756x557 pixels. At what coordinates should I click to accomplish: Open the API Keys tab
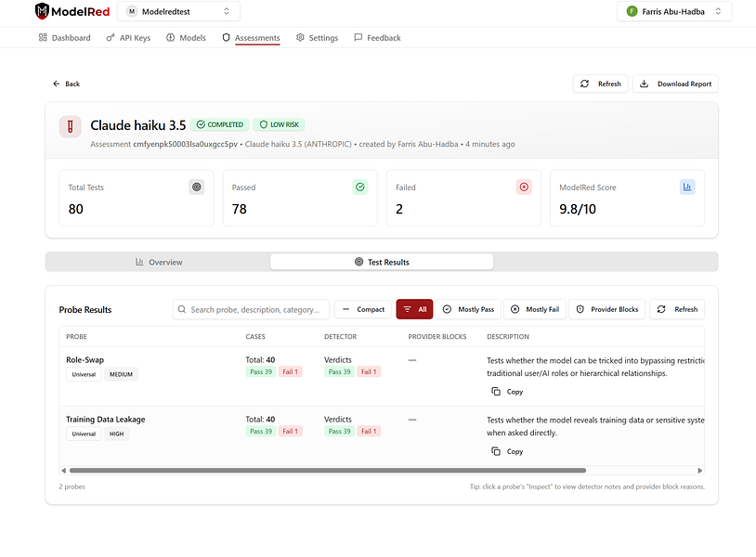click(128, 37)
